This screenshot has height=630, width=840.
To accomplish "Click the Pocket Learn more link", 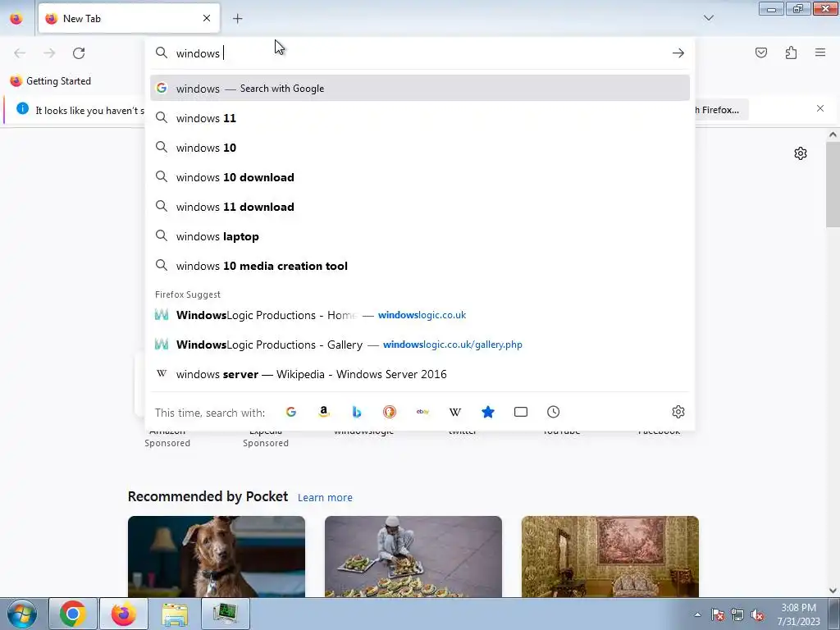I will 325,498.
